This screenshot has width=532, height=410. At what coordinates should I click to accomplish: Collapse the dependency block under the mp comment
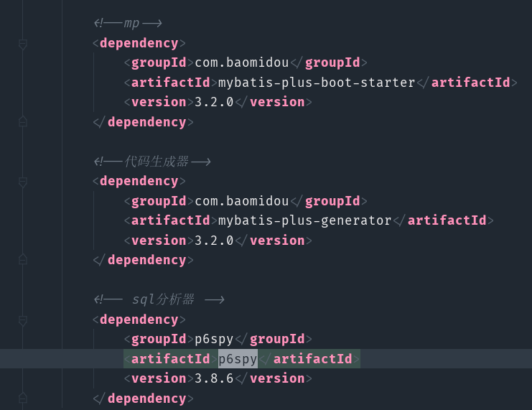point(23,44)
